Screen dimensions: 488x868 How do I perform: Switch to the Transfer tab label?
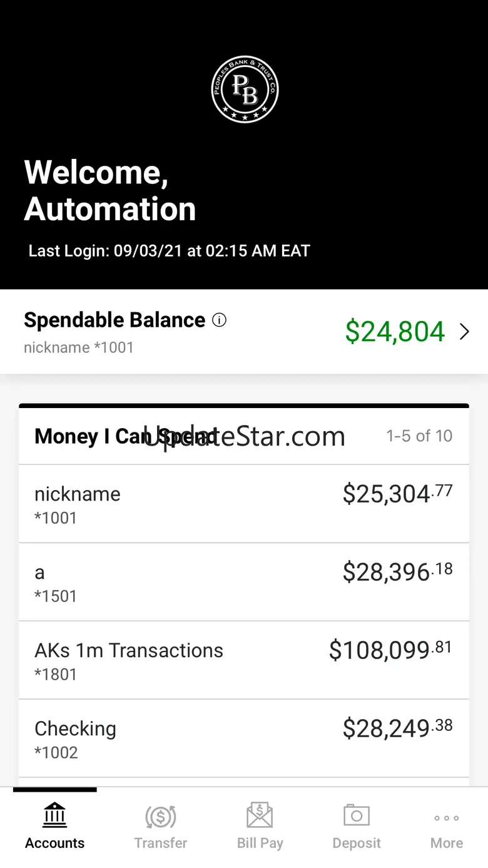(161, 843)
